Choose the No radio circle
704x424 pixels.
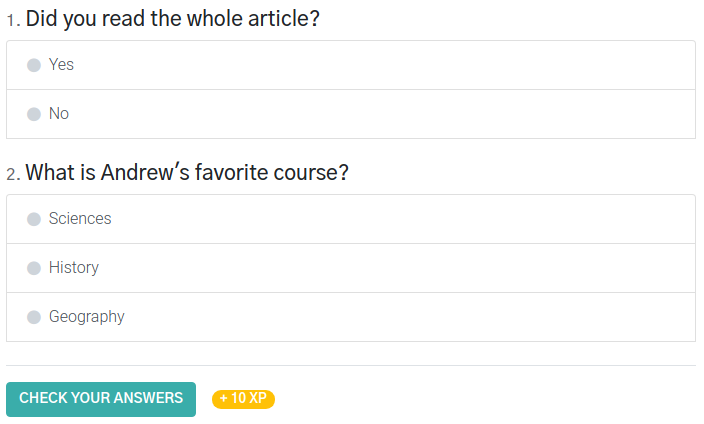tap(34, 114)
